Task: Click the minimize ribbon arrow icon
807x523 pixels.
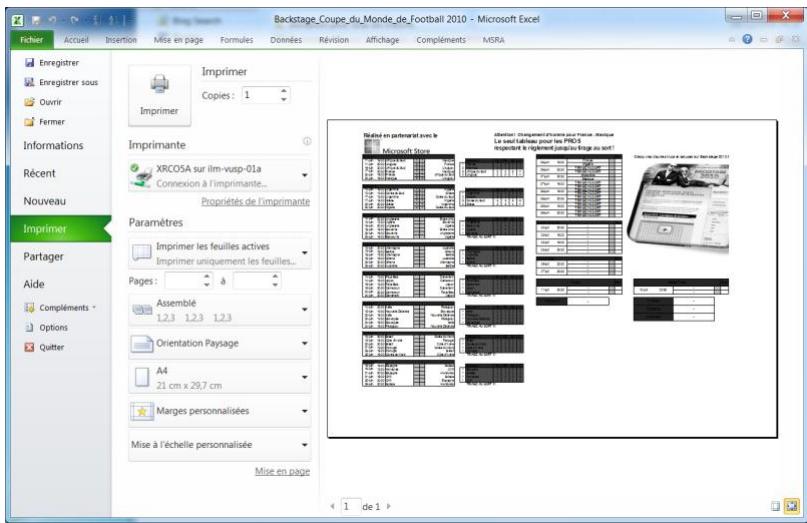Action: (x=731, y=40)
